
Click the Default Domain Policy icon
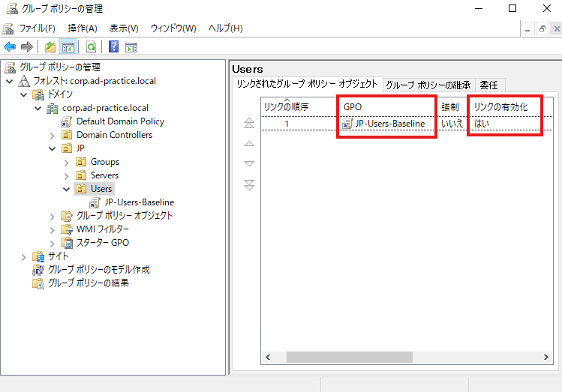coord(66,121)
